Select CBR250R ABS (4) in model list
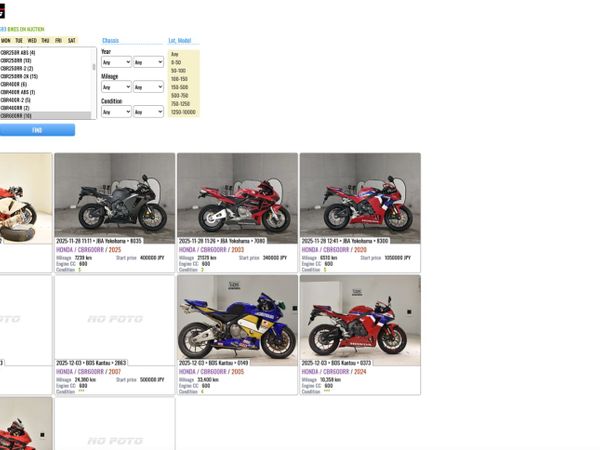The width and height of the screenshot is (600, 450). [18, 52]
